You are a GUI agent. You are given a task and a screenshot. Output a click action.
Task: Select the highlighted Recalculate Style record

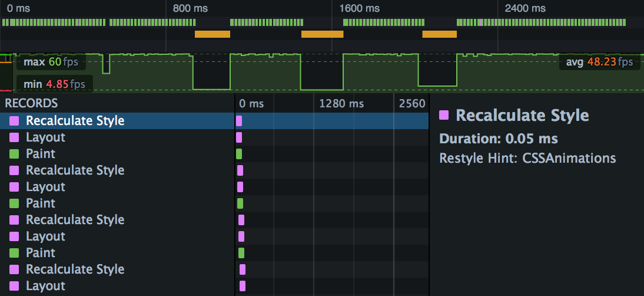75,121
